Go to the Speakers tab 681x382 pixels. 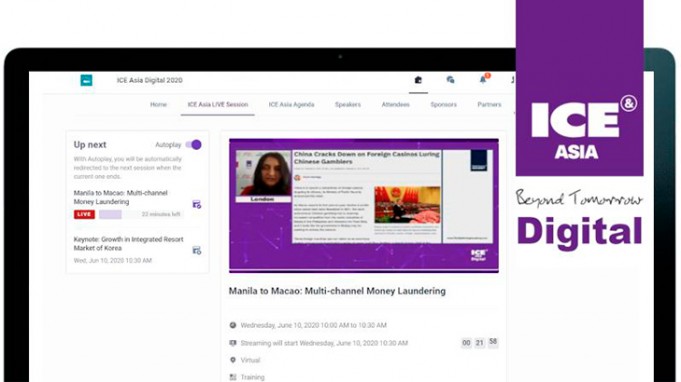point(348,105)
